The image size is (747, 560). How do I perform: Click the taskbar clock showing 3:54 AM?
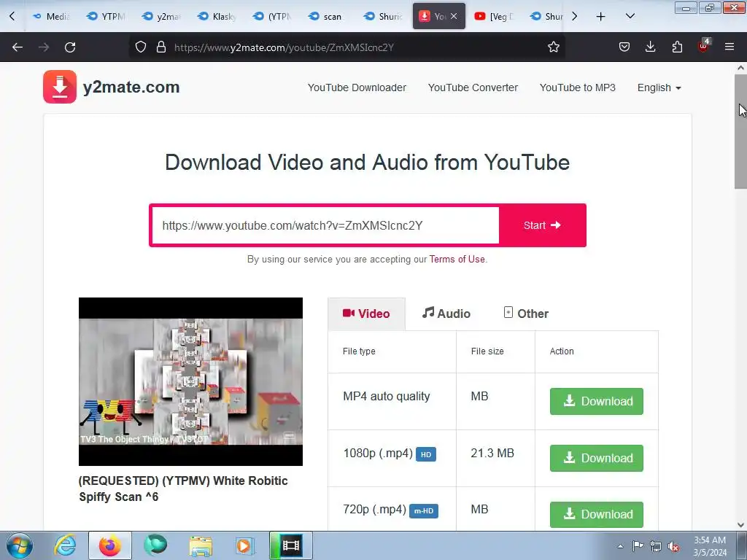tap(710, 546)
